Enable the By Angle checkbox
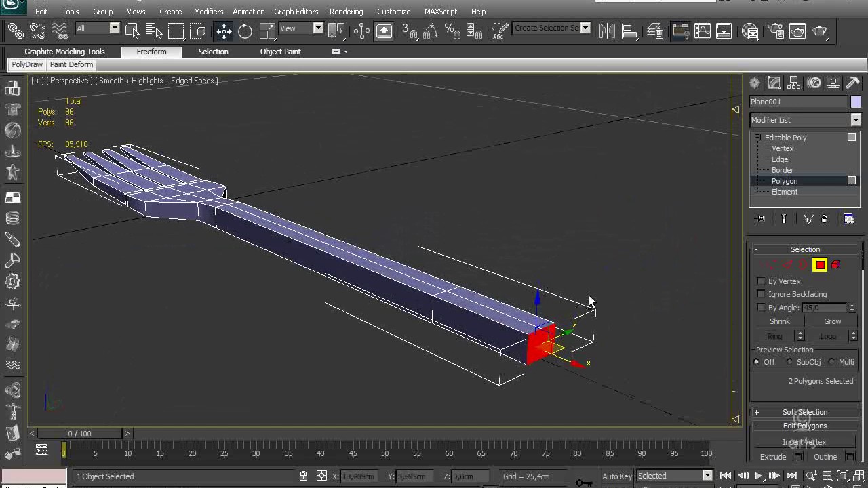868x488 pixels. pos(761,308)
